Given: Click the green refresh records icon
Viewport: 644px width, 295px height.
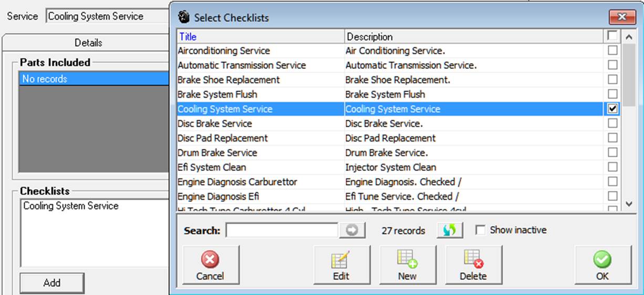Looking at the screenshot, I should click(x=450, y=230).
